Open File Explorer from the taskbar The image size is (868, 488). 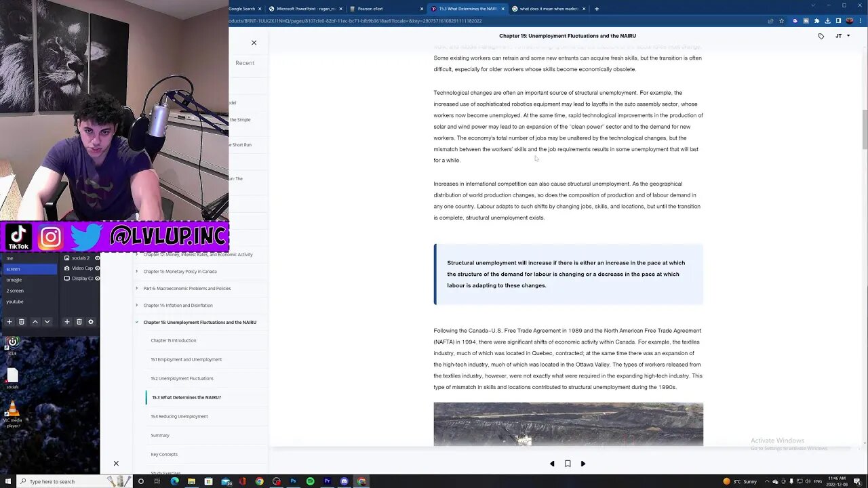click(192, 481)
